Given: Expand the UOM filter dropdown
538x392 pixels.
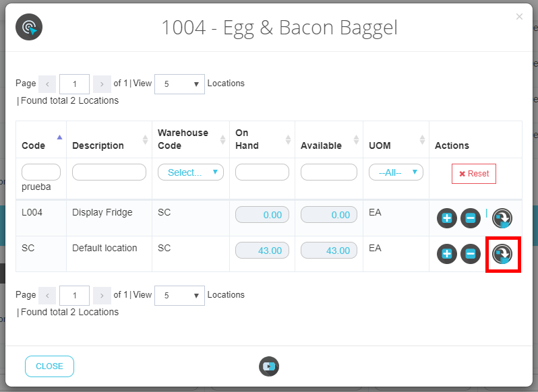Looking at the screenshot, I should tap(396, 172).
